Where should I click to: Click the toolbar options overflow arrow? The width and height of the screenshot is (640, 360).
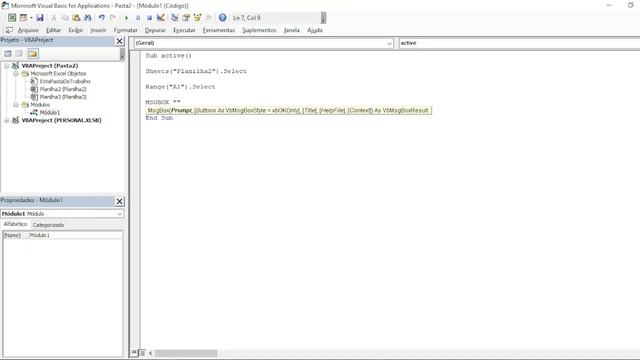coord(323,18)
